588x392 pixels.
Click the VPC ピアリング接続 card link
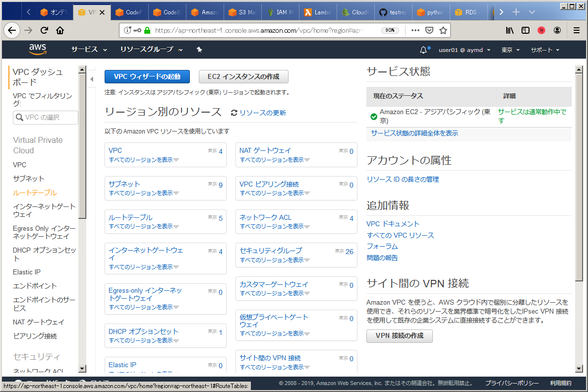click(269, 184)
